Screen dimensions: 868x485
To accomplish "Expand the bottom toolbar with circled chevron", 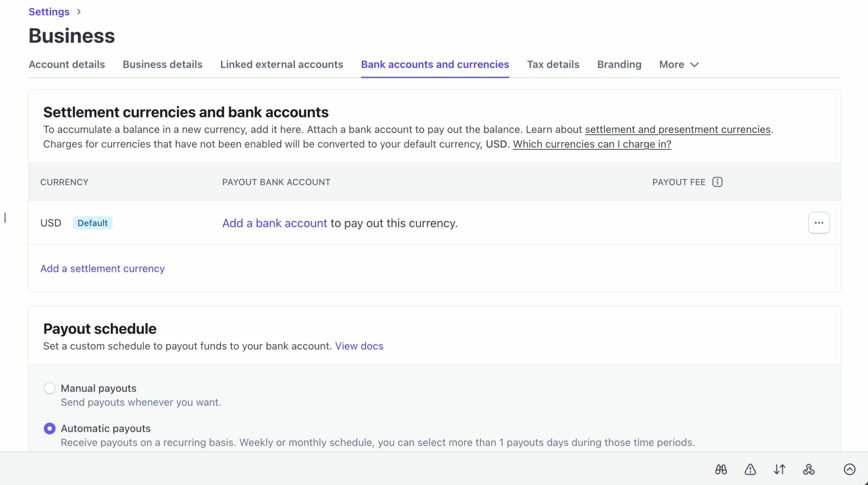I will coord(849,470).
